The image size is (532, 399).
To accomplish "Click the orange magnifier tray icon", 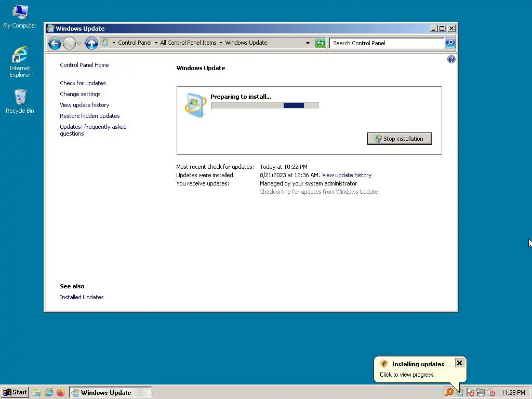I will click(x=449, y=393).
